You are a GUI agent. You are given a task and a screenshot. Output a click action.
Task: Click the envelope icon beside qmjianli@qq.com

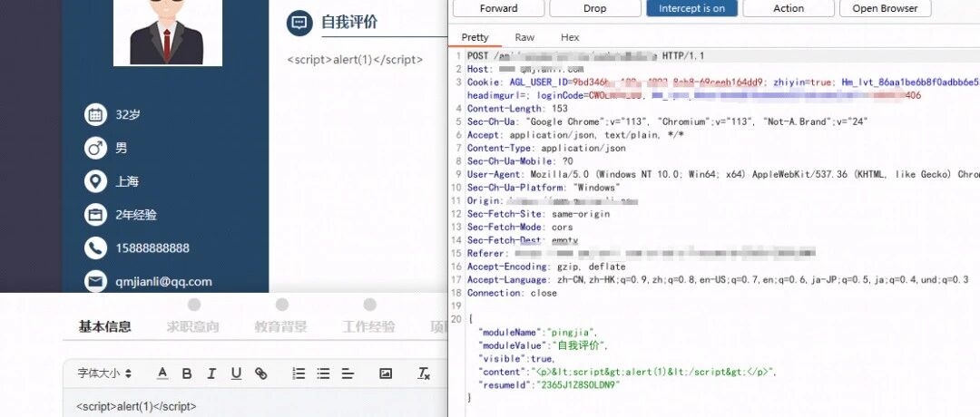[x=95, y=282]
